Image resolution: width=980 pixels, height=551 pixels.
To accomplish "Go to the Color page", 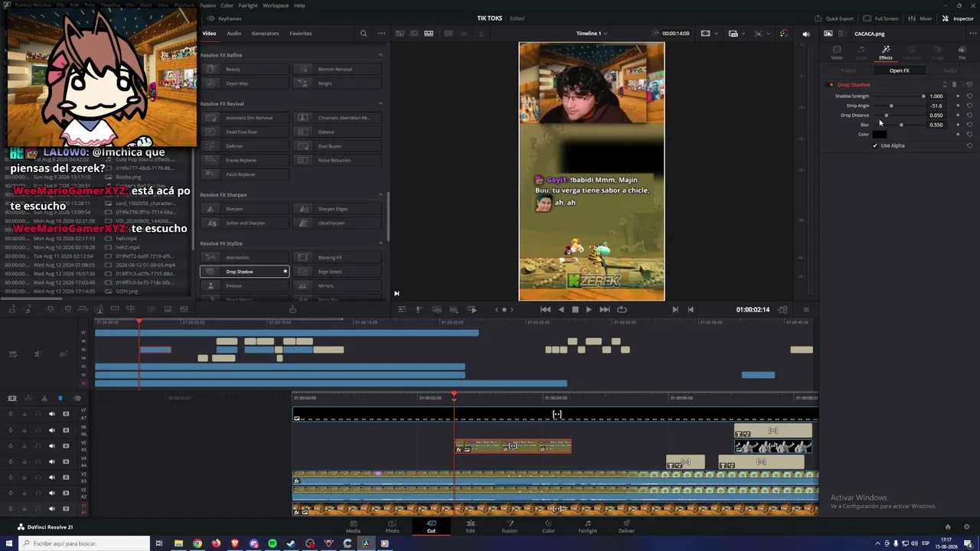I will pyautogui.click(x=548, y=527).
